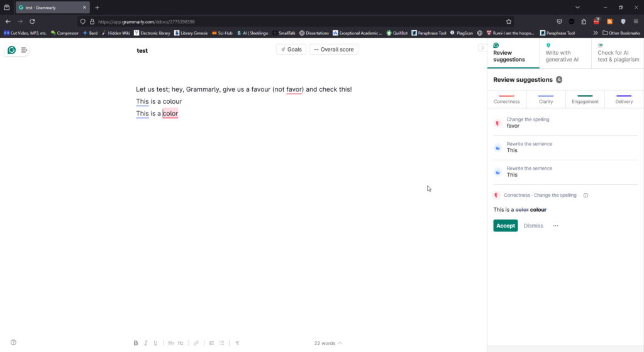Accept the colour spelling suggestion

pyautogui.click(x=505, y=226)
